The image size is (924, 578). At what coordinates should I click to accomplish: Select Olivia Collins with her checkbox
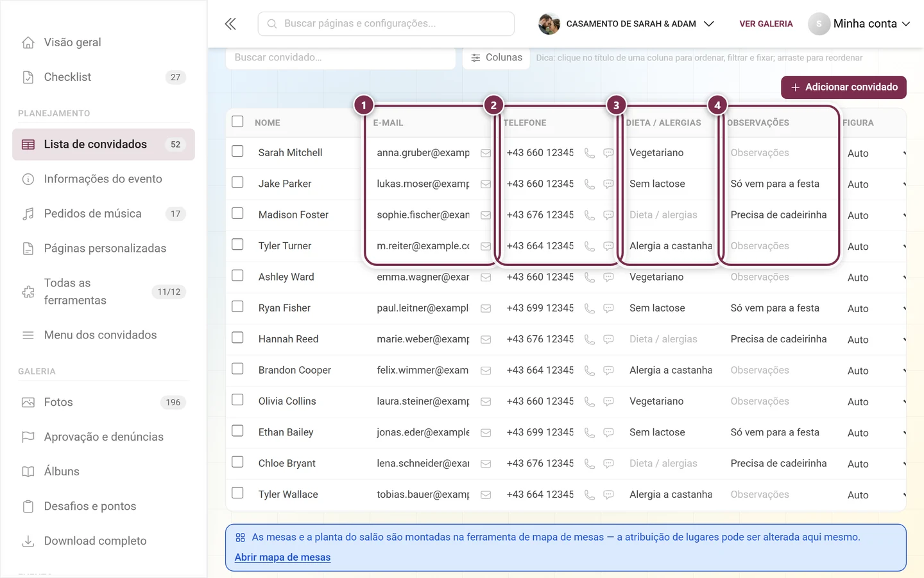[237, 399]
